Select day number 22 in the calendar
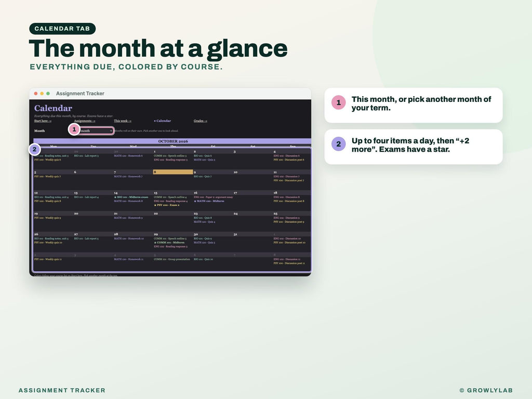This screenshot has width=532, height=399. 156,214
